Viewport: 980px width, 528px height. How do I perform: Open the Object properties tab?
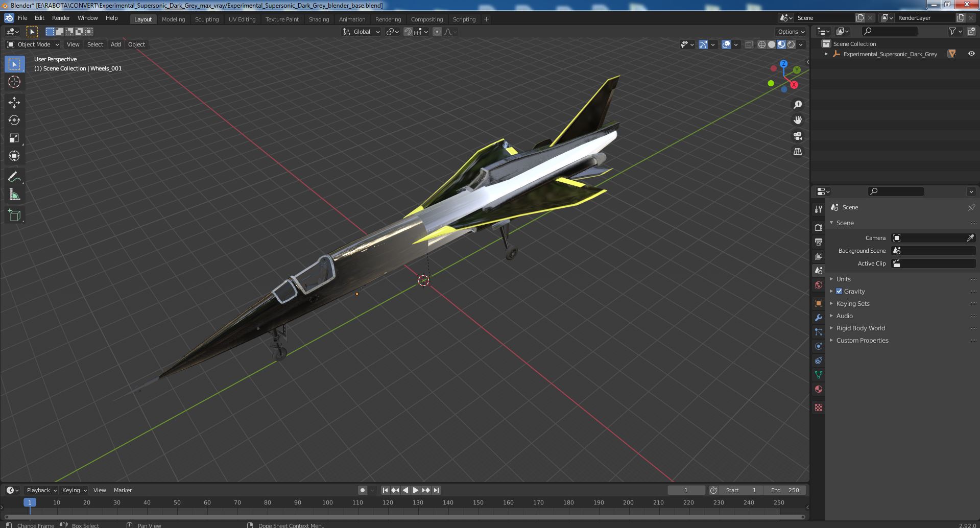coord(819,303)
